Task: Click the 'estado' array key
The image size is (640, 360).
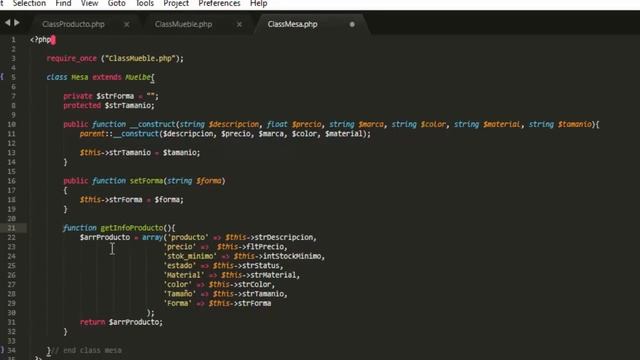Action: (180, 266)
